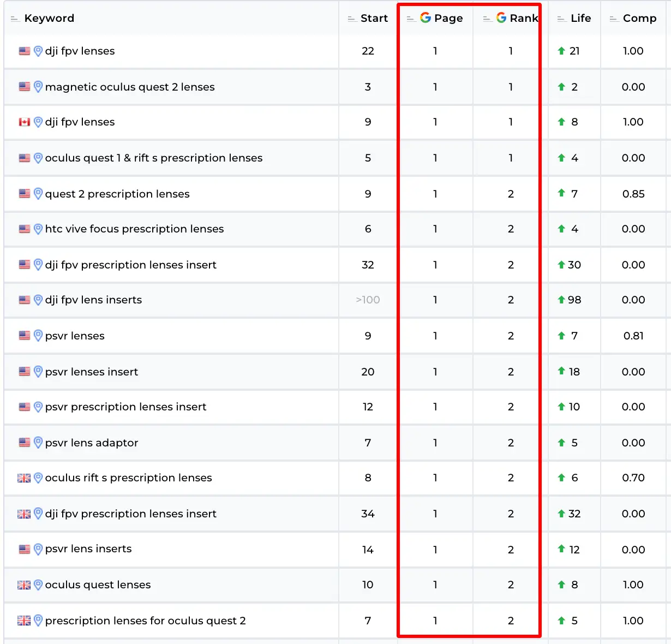Image resolution: width=671 pixels, height=644 pixels.
Task: Sort table by Life column label
Action: tap(581, 18)
